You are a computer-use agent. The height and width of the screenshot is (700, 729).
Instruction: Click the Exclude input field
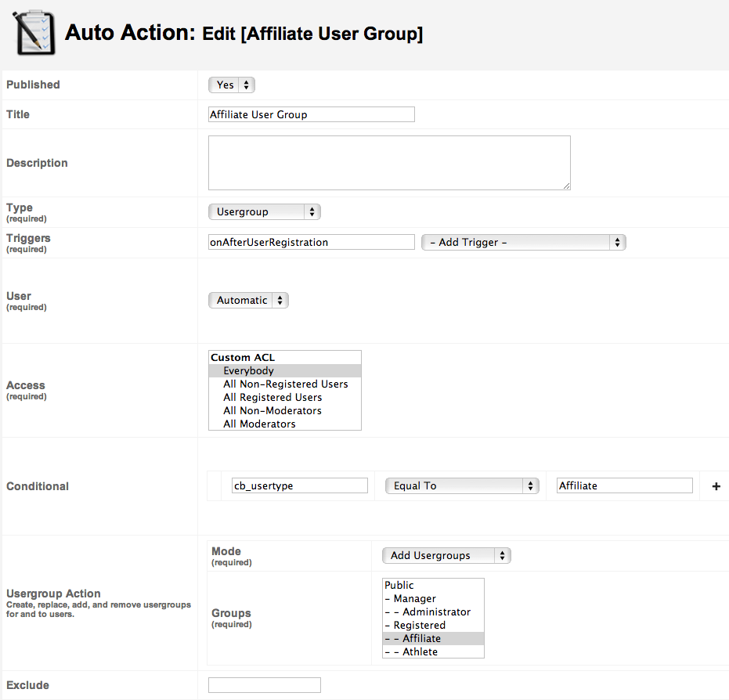265,685
